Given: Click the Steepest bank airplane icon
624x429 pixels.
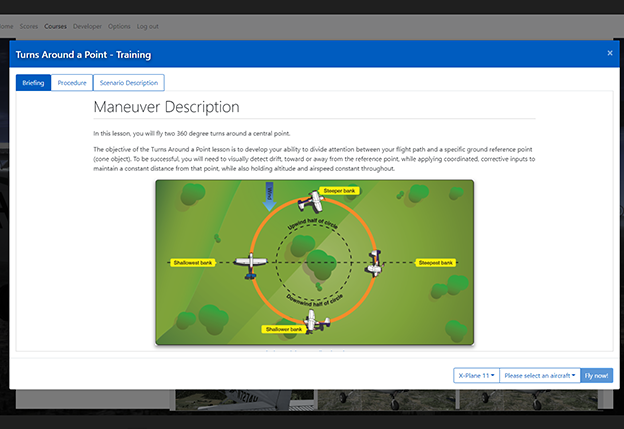Looking at the screenshot, I should point(375,263).
